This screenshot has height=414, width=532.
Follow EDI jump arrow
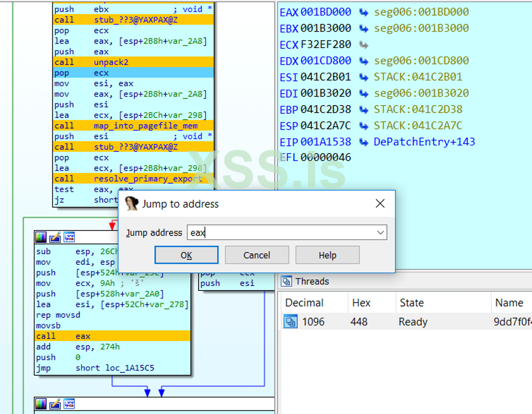click(364, 93)
